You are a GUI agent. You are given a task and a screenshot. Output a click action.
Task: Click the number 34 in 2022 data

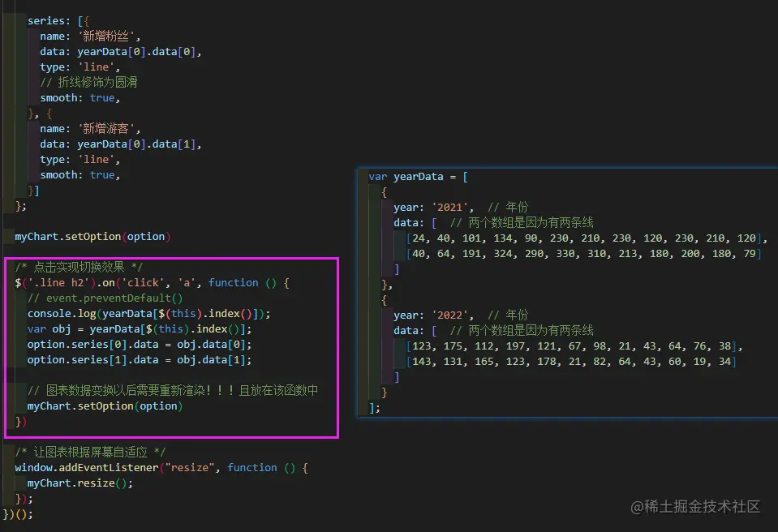click(724, 362)
